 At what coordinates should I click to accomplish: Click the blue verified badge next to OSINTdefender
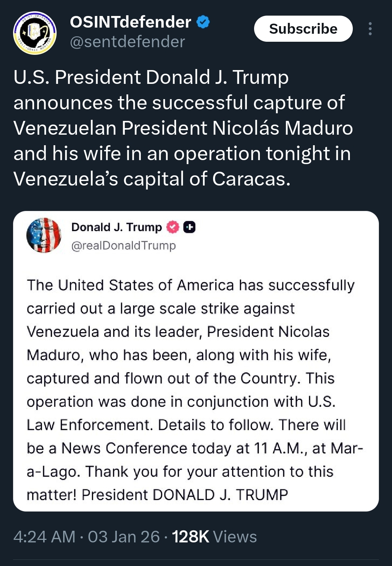(x=203, y=22)
